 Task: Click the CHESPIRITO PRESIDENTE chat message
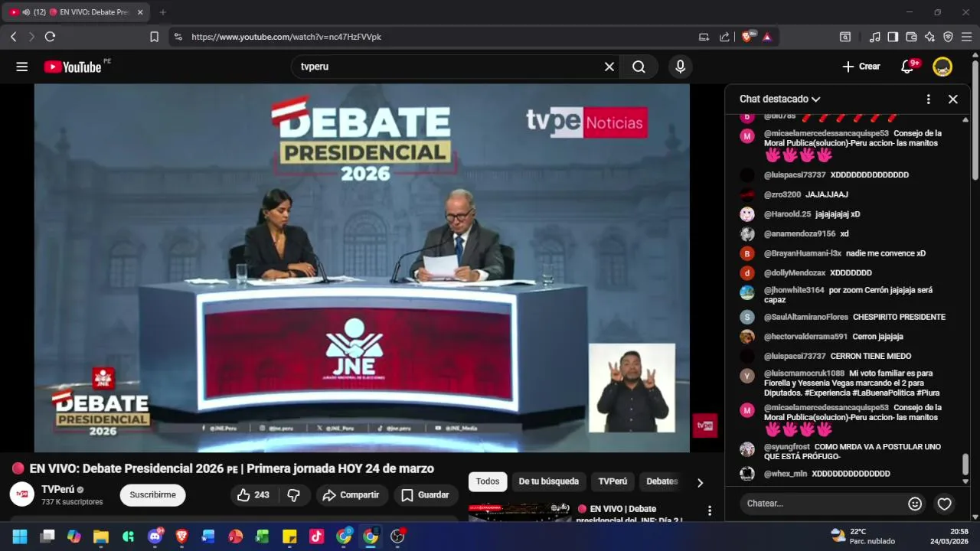899,317
